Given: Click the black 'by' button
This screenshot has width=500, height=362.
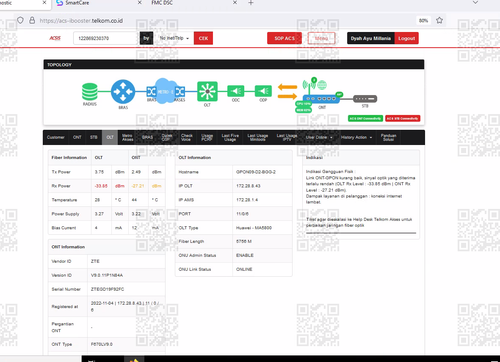Looking at the screenshot, I should coord(146,38).
